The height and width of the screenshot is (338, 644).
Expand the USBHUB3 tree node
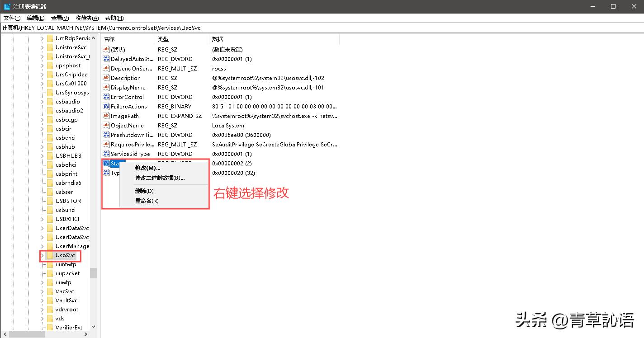click(43, 156)
